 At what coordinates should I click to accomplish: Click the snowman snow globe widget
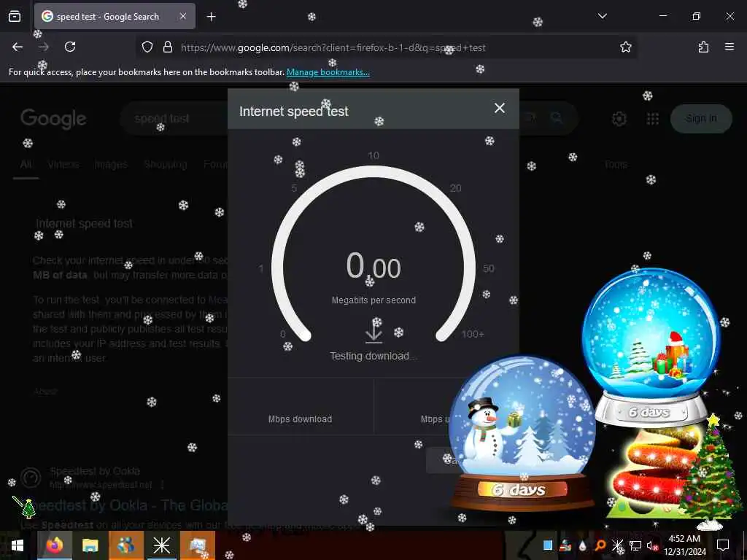pyautogui.click(x=522, y=433)
